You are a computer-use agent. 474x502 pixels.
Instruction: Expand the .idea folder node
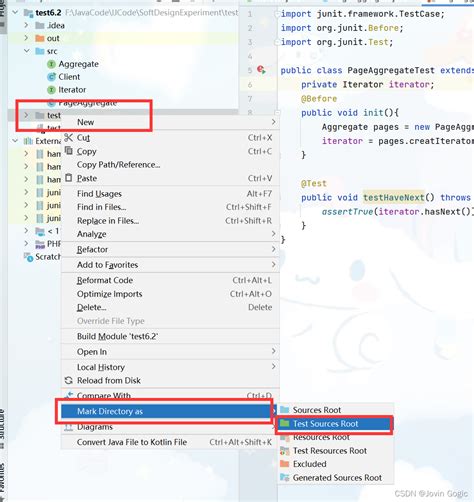click(26, 25)
